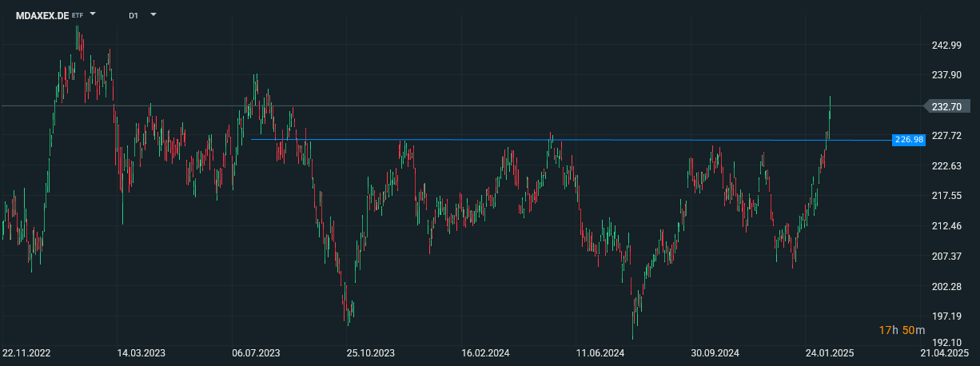Click the 06.07.2023 date axis label
This screenshot has width=980, height=366.
[256, 352]
